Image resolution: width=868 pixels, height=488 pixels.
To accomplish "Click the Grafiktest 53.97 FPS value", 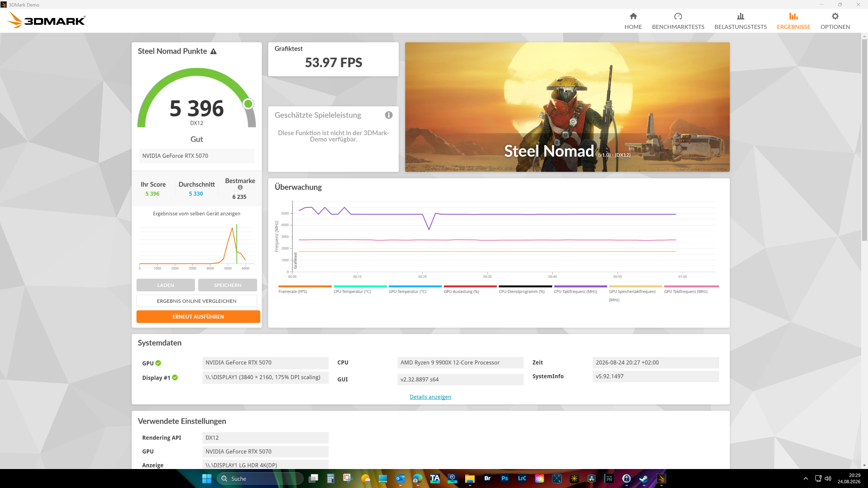I will click(x=334, y=62).
